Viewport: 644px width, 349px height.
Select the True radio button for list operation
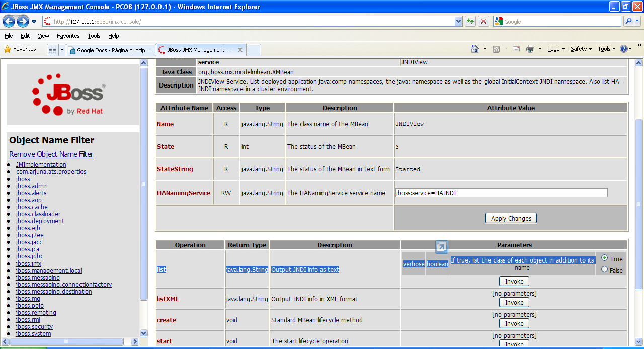pos(604,258)
